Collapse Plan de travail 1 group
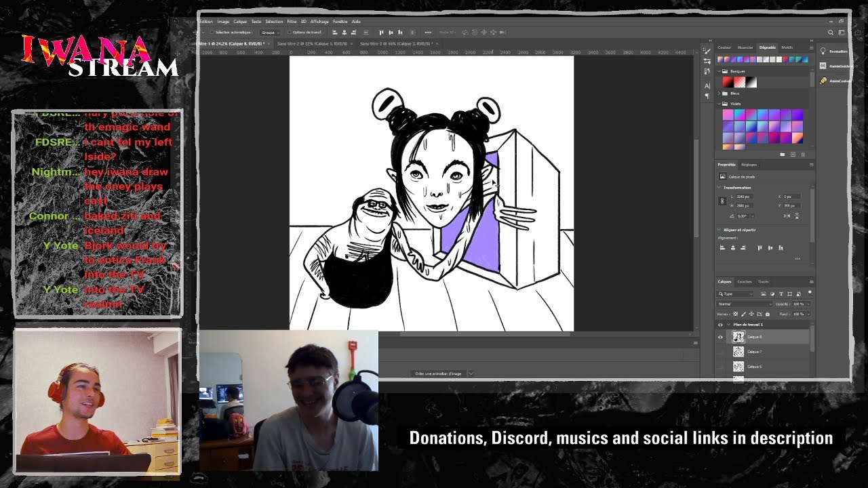 (x=728, y=325)
